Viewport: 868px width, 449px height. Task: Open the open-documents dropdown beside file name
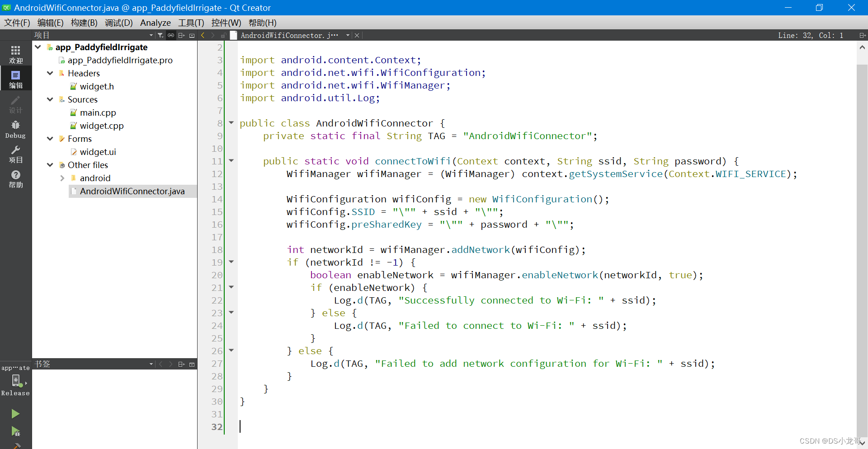point(348,35)
